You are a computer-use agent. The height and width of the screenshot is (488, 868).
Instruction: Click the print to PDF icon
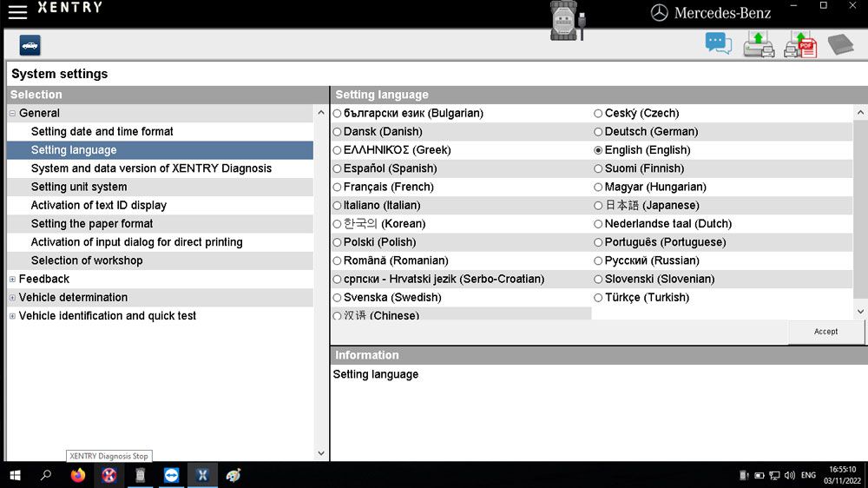click(x=800, y=44)
